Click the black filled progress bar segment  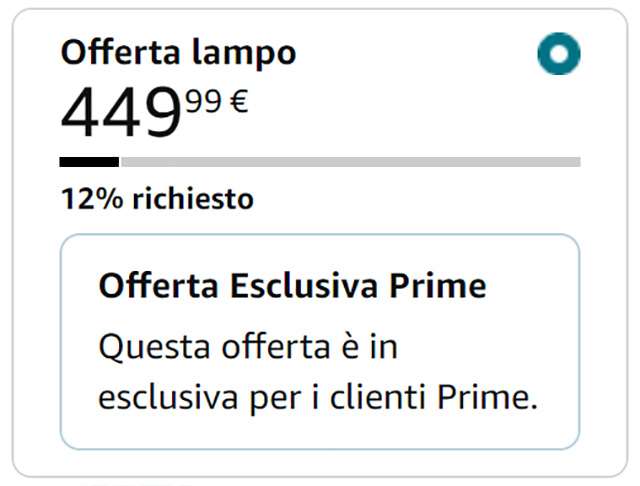pyautogui.click(x=89, y=161)
